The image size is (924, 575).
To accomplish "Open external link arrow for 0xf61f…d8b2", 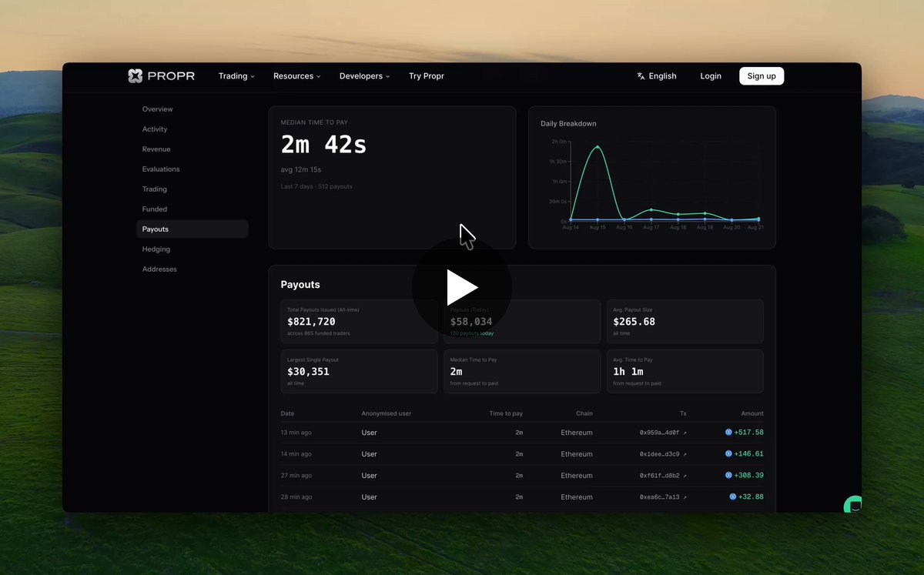I will click(685, 476).
